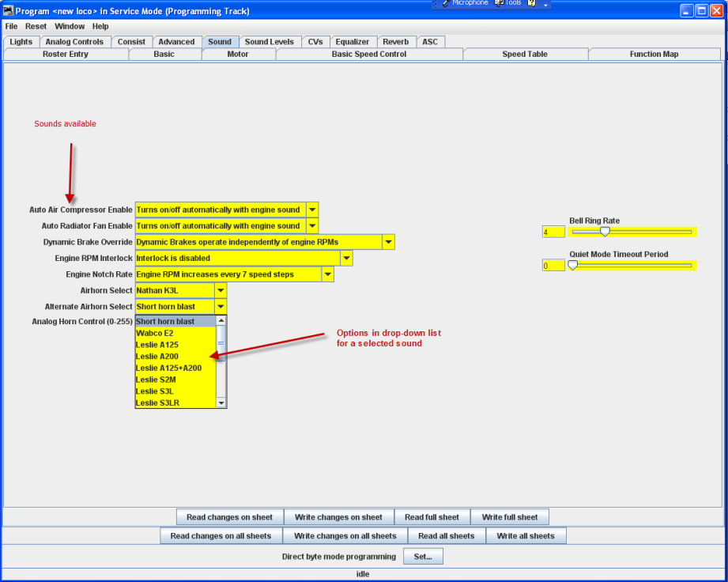Switch to the Sound Levels tab
Image resolution: width=728 pixels, height=582 pixels.
(x=269, y=42)
